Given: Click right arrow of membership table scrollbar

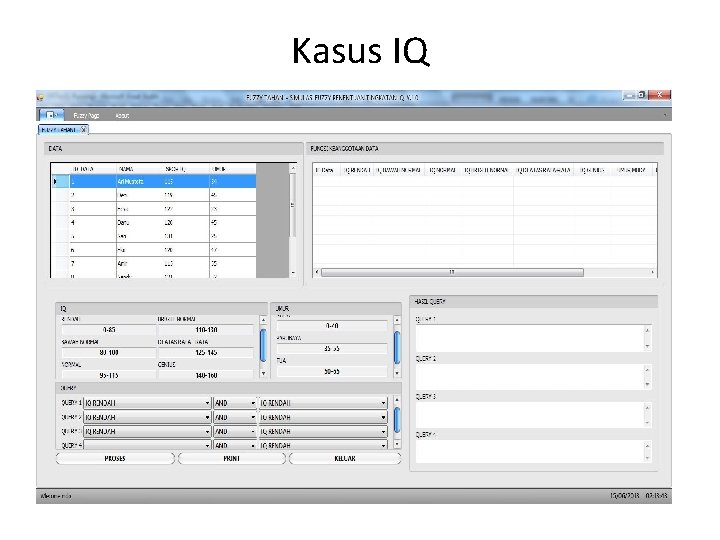Looking at the screenshot, I should [x=652, y=272].
